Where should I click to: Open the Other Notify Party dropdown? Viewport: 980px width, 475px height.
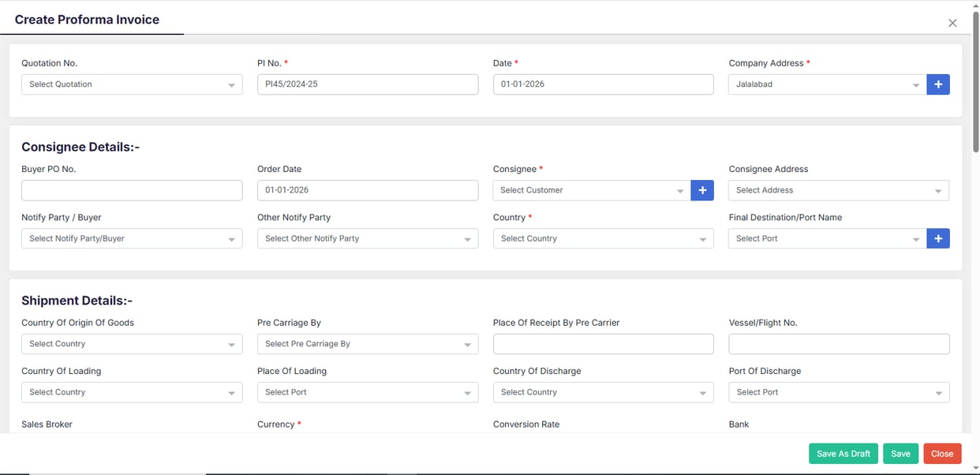(x=367, y=237)
